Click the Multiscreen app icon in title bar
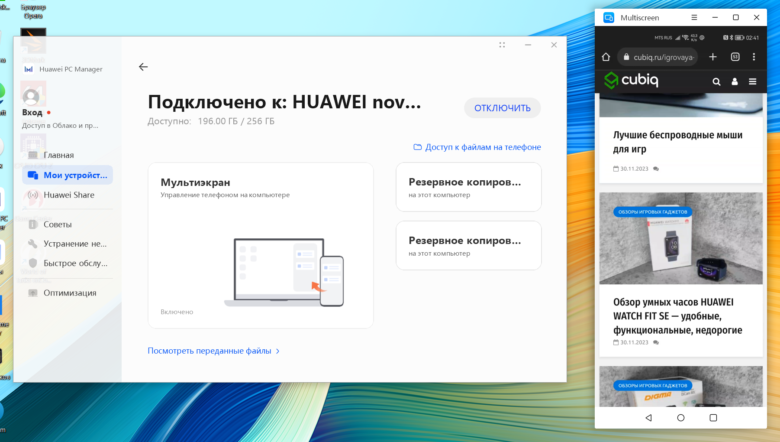Screen dimensions: 780x442 click(x=608, y=17)
